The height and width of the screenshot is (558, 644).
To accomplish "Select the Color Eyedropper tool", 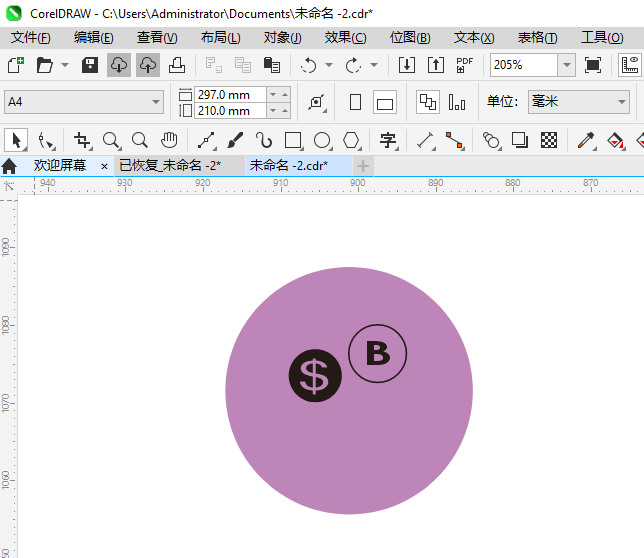I will (x=586, y=140).
